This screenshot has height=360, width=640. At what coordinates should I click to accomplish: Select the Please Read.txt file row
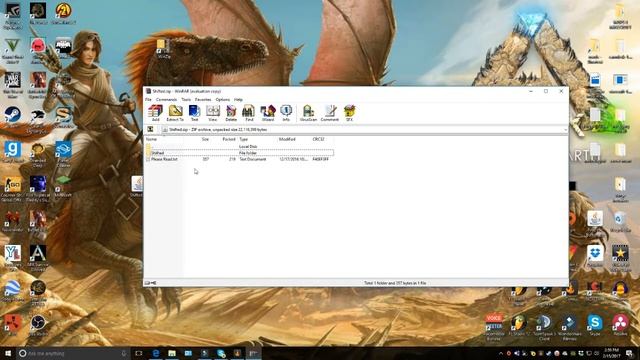(x=240, y=159)
